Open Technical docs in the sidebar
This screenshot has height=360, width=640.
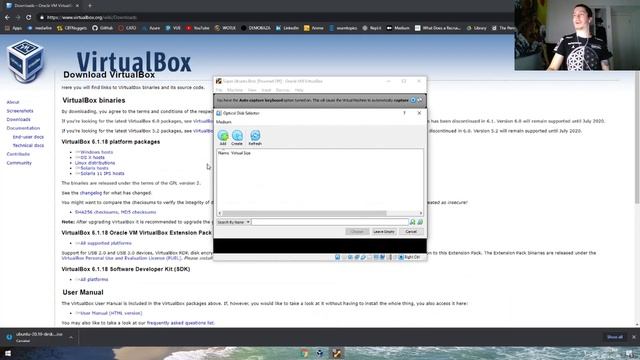[x=28, y=146]
